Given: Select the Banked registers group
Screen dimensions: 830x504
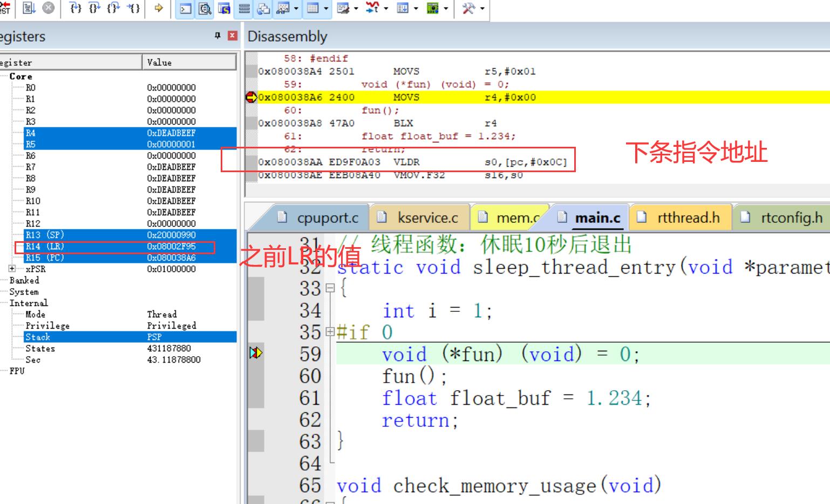Looking at the screenshot, I should [x=24, y=280].
